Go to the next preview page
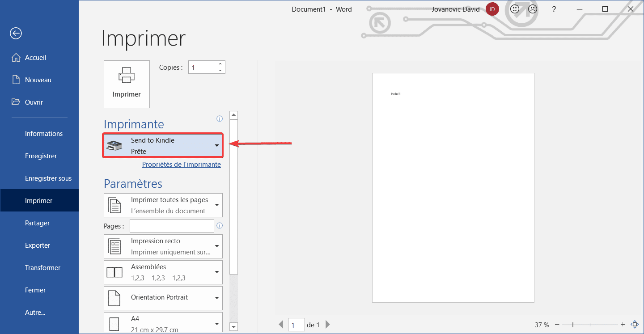The image size is (644, 334). pos(328,324)
